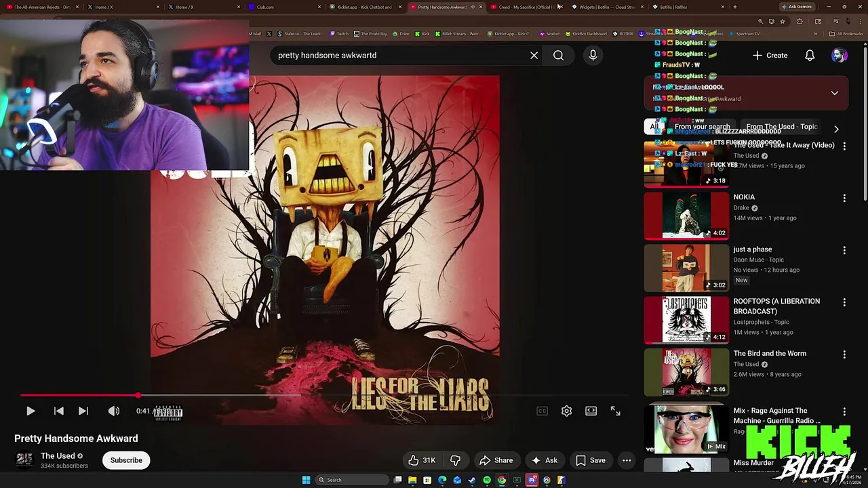
Task: Enter fullscreen mode
Action: 616,411
